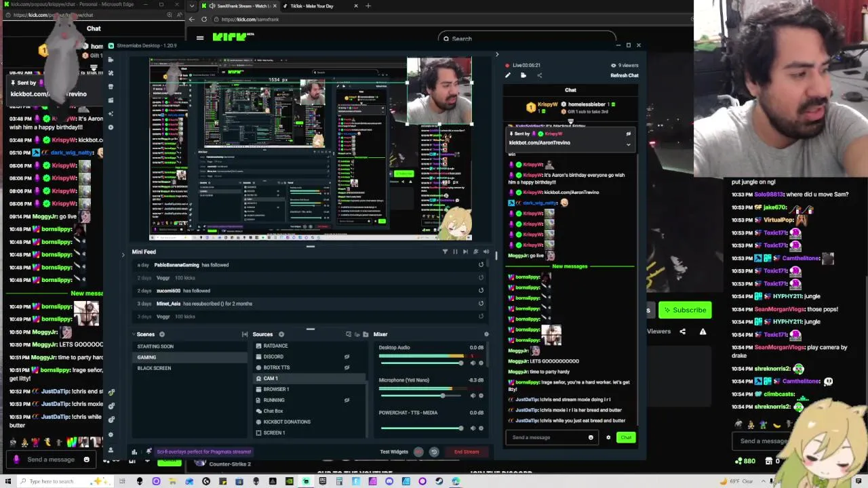
Task: Replay Minet_Asia resubscribed alert
Action: coord(481,304)
